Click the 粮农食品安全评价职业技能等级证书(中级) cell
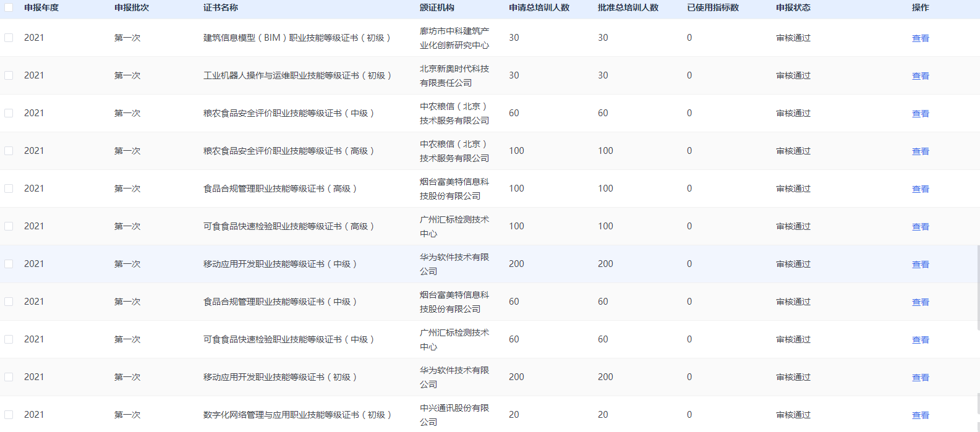Screen dimensions: 980x432 coord(290,113)
